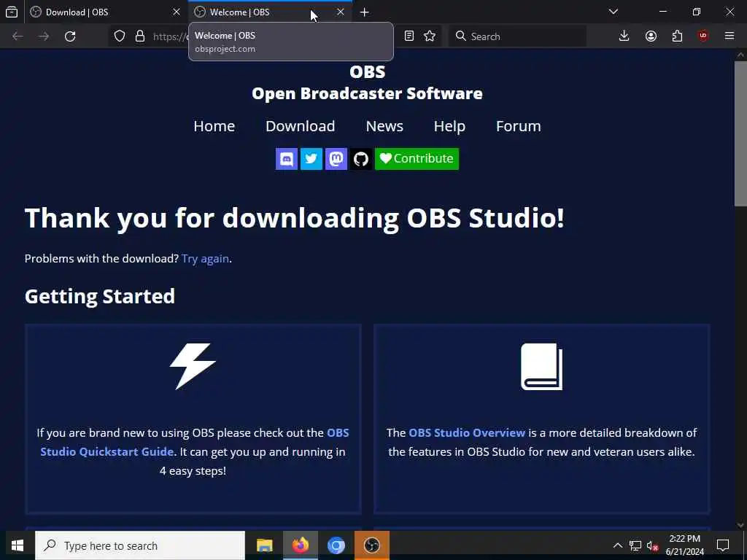Open the Windows Start menu

click(x=18, y=545)
